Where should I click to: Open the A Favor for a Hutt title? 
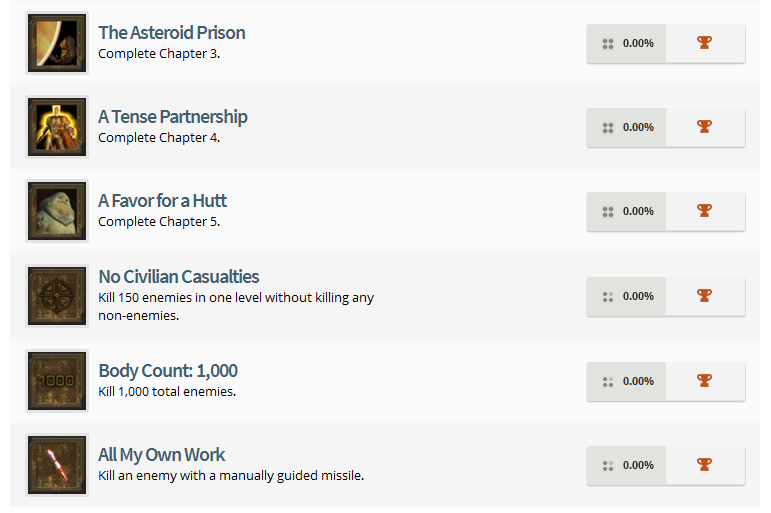pyautogui.click(x=162, y=201)
